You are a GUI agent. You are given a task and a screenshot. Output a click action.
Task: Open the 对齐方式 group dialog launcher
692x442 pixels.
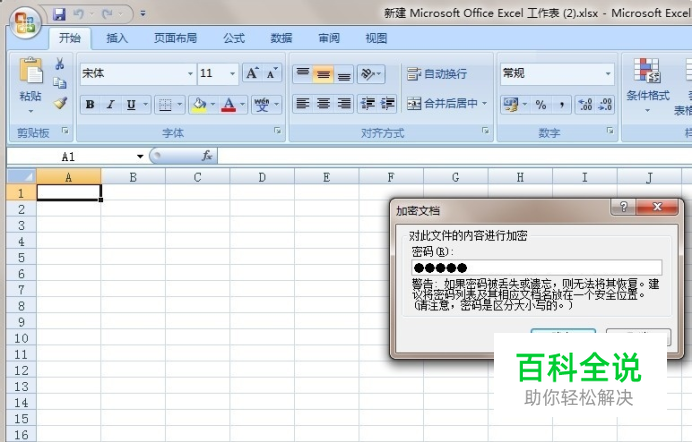click(x=485, y=131)
